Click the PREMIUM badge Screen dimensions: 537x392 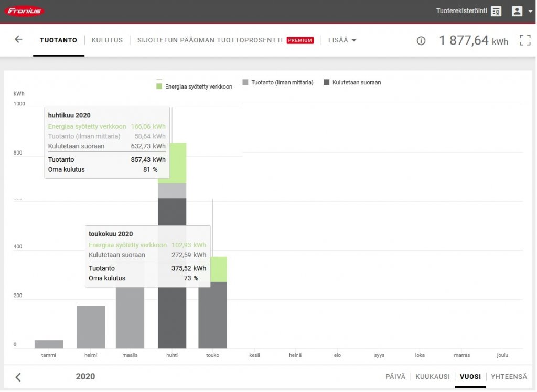coord(300,40)
